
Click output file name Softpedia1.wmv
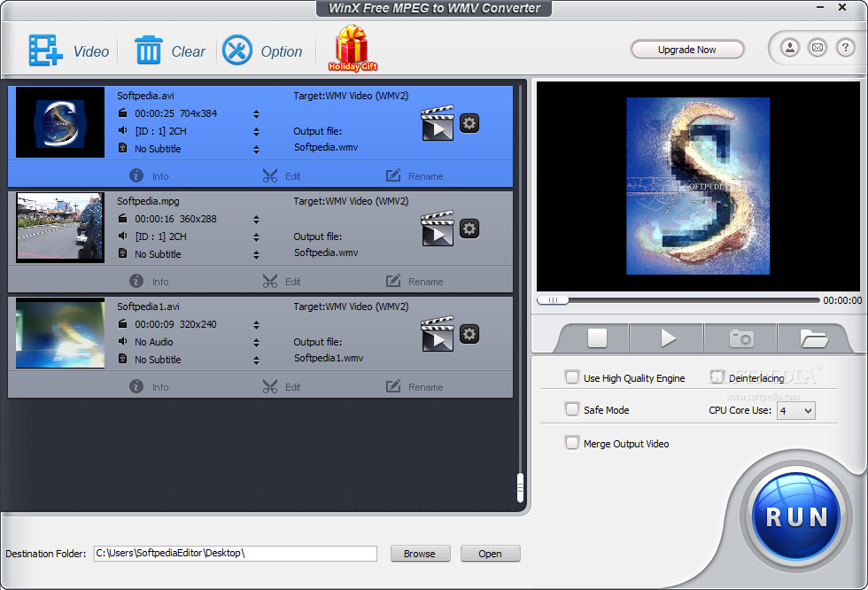click(x=329, y=358)
